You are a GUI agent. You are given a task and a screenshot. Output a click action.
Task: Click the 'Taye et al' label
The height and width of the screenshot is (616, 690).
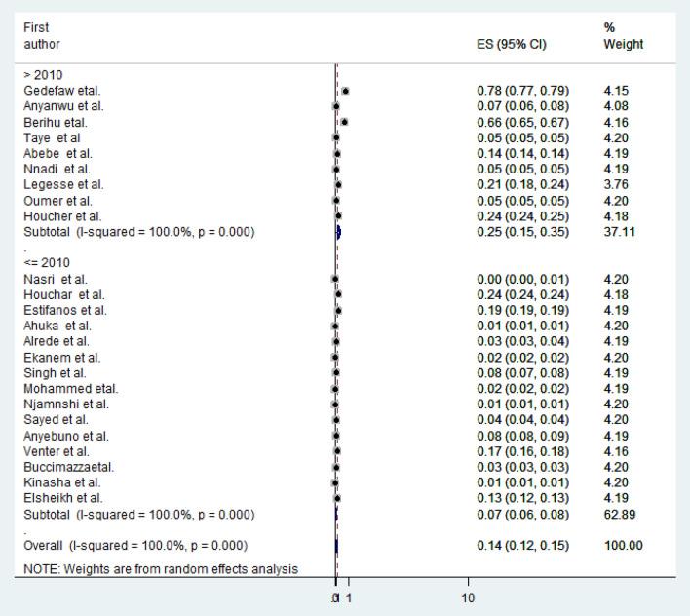tap(52, 137)
